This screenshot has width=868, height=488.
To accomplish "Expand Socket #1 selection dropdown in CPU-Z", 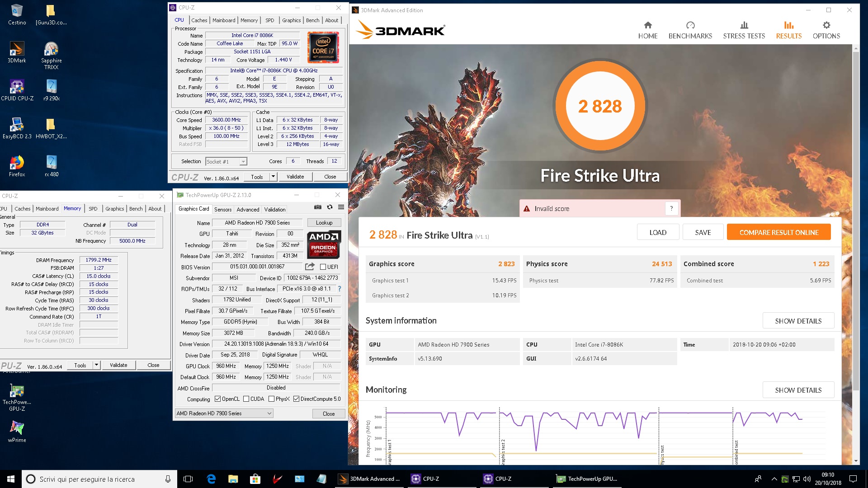I will tap(243, 162).
